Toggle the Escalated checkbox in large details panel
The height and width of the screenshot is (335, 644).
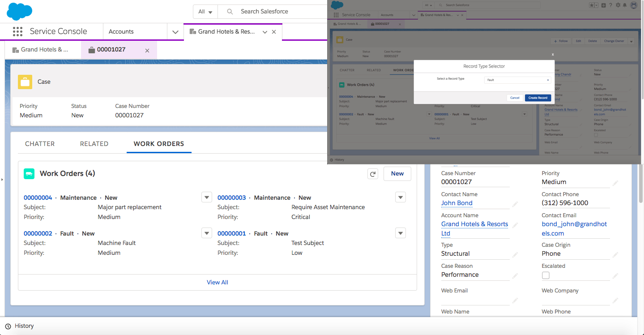[x=546, y=275]
